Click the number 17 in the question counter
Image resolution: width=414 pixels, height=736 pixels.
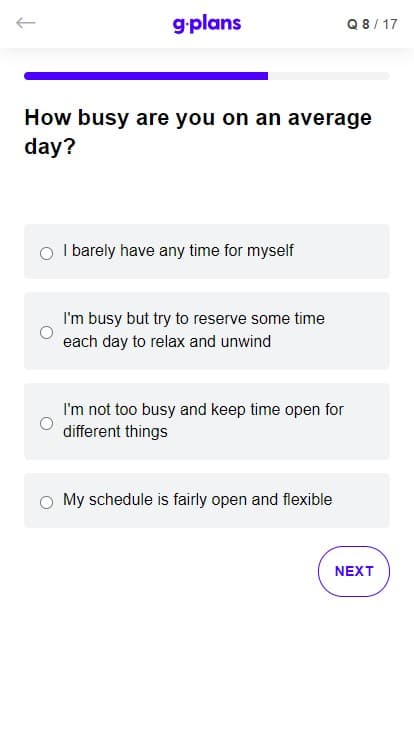[x=390, y=24]
